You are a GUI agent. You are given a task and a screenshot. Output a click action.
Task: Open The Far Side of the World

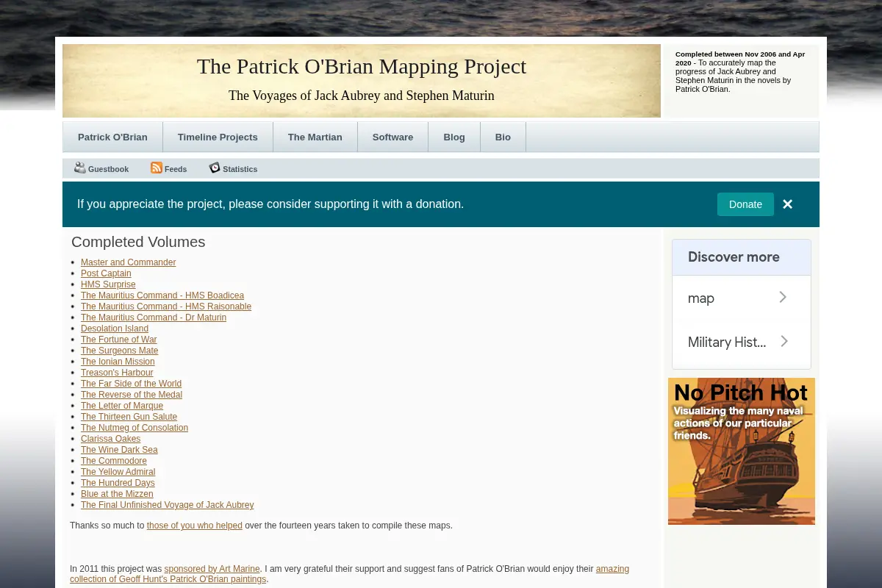point(131,384)
